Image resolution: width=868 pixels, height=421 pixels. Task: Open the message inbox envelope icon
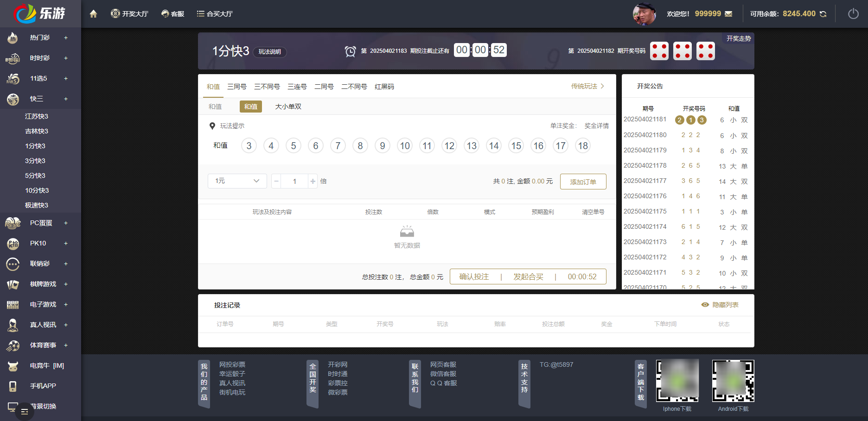point(728,13)
